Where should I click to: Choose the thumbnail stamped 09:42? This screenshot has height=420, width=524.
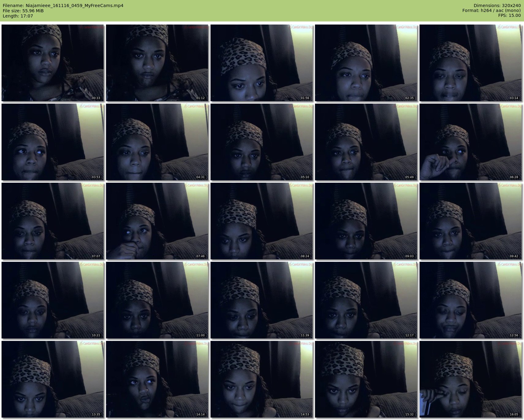click(x=470, y=221)
